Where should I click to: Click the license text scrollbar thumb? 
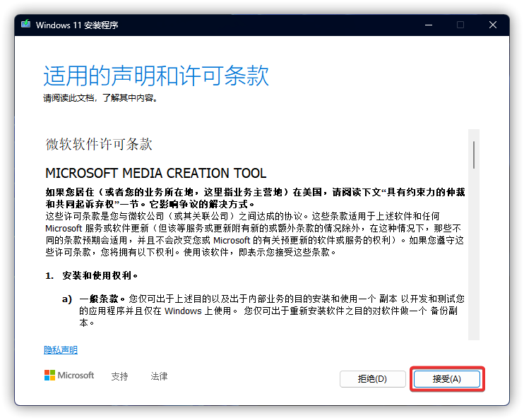point(474,154)
